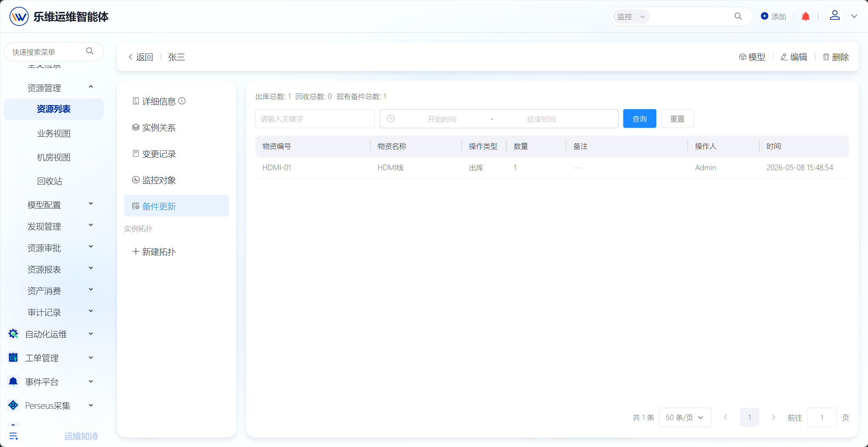Open the user profile avatar icon
This screenshot has height=447, width=868.
pos(835,16)
